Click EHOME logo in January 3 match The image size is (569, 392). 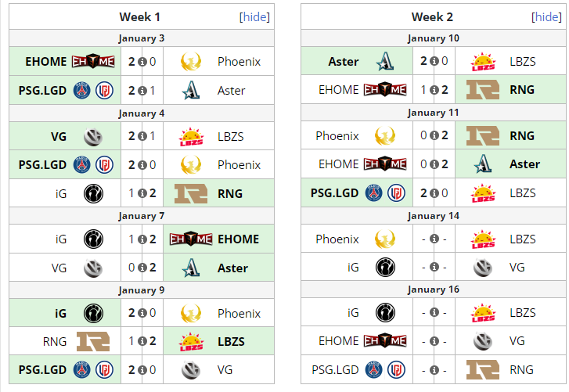pyautogui.click(x=93, y=61)
